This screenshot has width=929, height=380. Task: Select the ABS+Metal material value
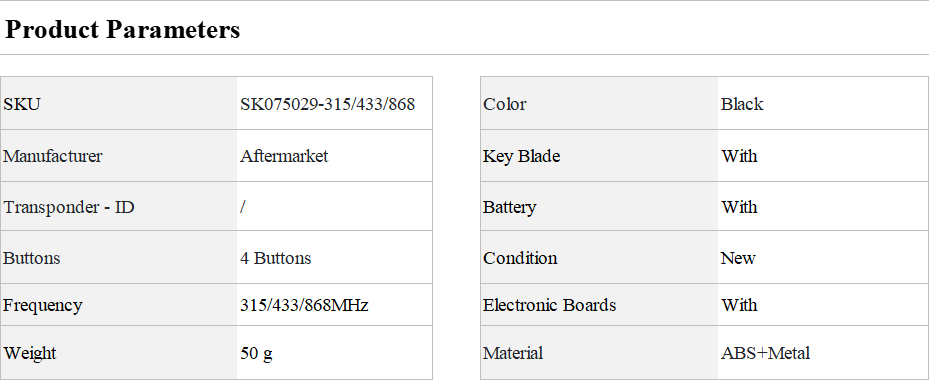coord(765,353)
